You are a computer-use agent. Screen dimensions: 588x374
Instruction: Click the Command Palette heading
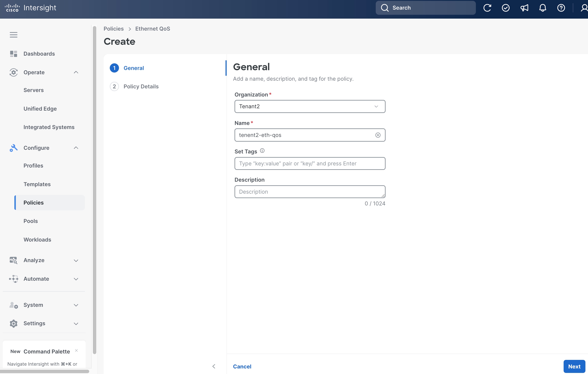tap(47, 352)
